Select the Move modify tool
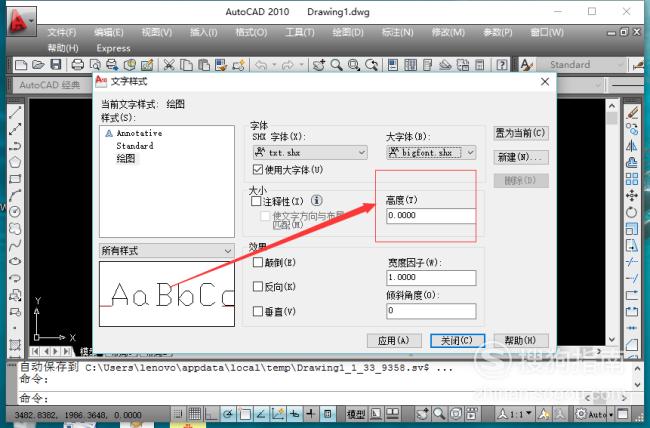 tap(632, 195)
